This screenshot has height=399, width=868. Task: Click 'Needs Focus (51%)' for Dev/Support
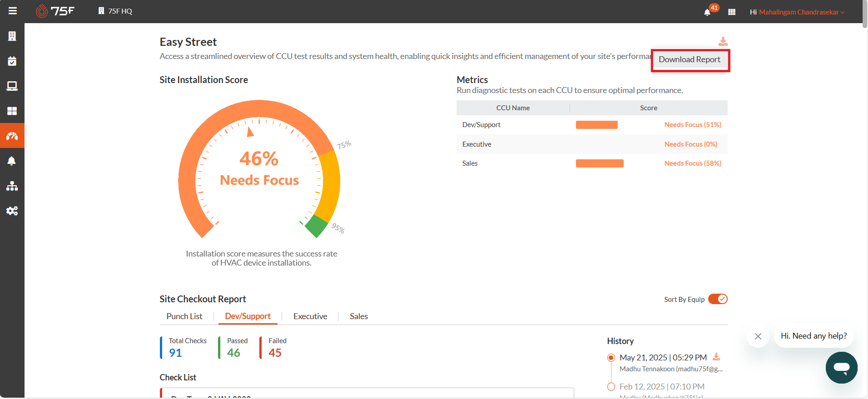point(693,125)
